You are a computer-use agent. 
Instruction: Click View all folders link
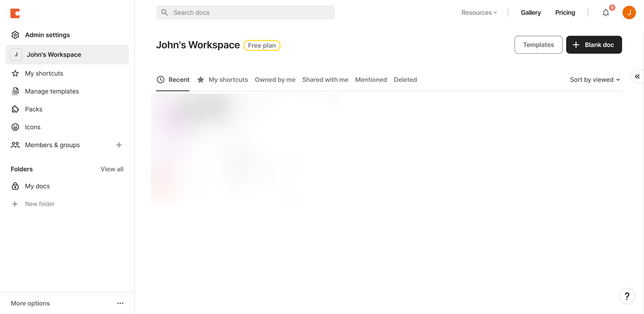pyautogui.click(x=112, y=169)
